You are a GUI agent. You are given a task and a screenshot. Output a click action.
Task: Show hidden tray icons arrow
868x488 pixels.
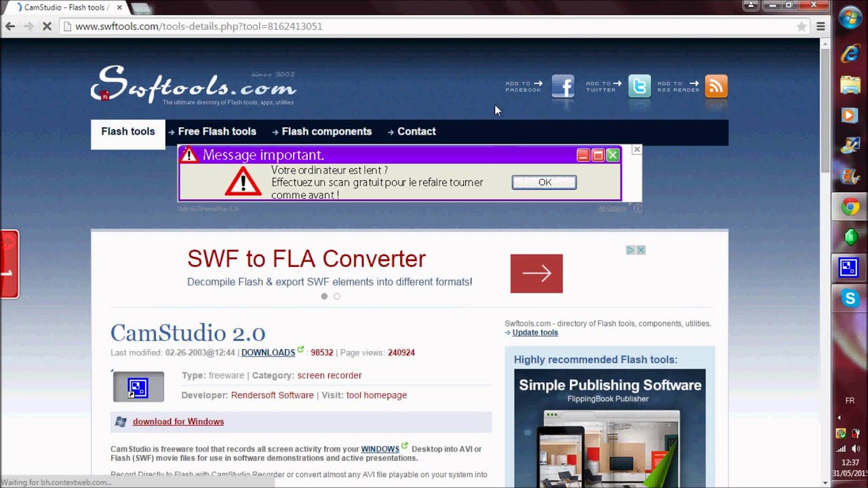(840, 418)
